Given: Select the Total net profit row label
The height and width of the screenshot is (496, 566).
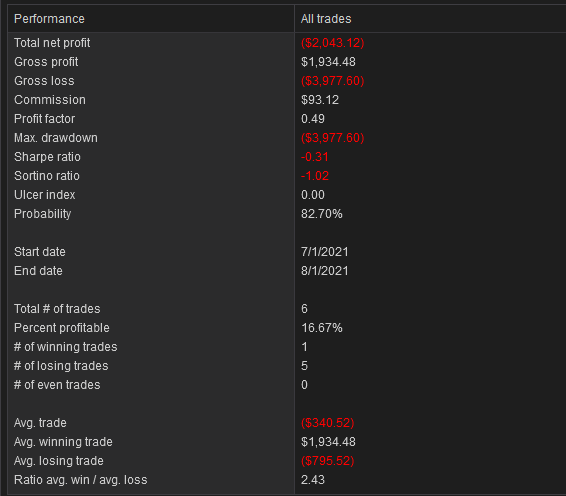Looking at the screenshot, I should (52, 43).
